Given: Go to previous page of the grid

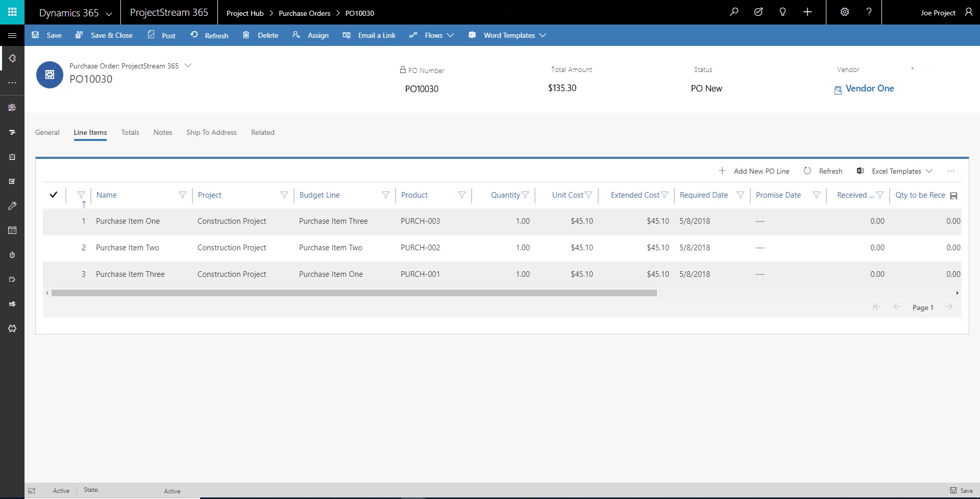Looking at the screenshot, I should pos(897,307).
